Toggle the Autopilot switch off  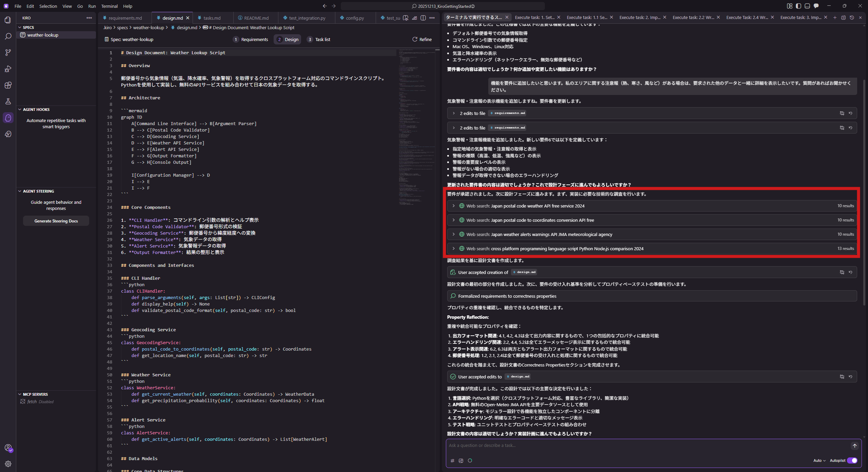point(852,460)
